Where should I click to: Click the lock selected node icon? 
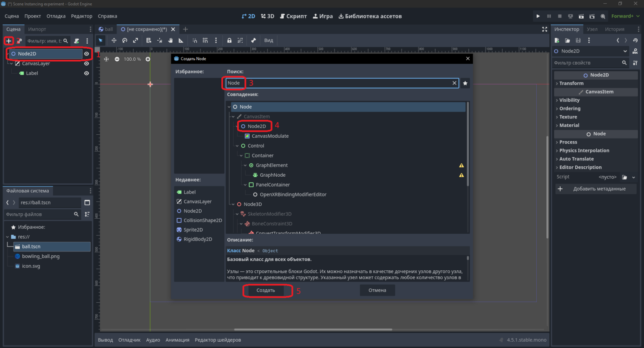(229, 40)
